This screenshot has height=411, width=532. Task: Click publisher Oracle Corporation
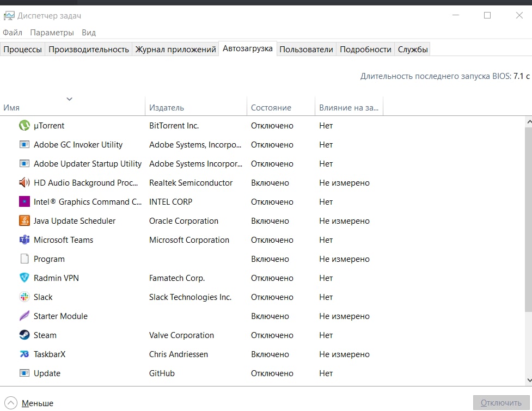pos(184,221)
